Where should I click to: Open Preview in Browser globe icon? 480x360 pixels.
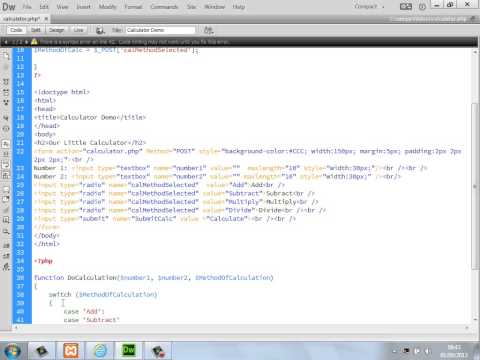[100, 30]
